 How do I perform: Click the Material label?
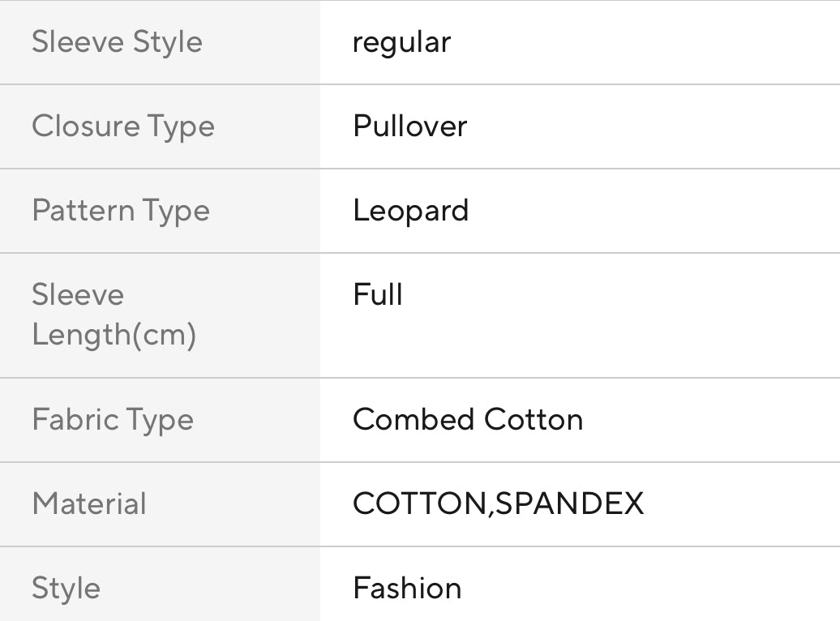click(x=89, y=504)
